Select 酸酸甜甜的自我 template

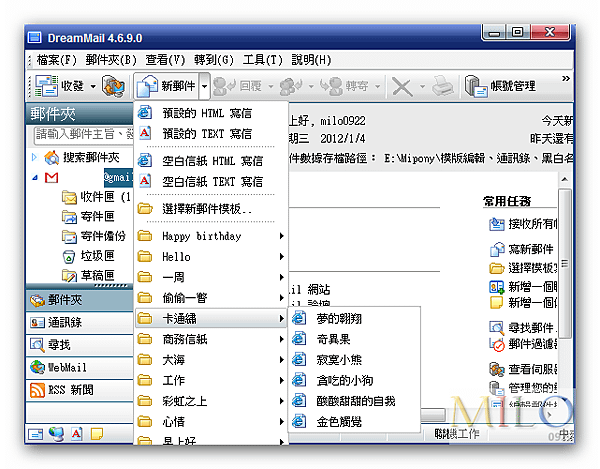click(x=354, y=401)
